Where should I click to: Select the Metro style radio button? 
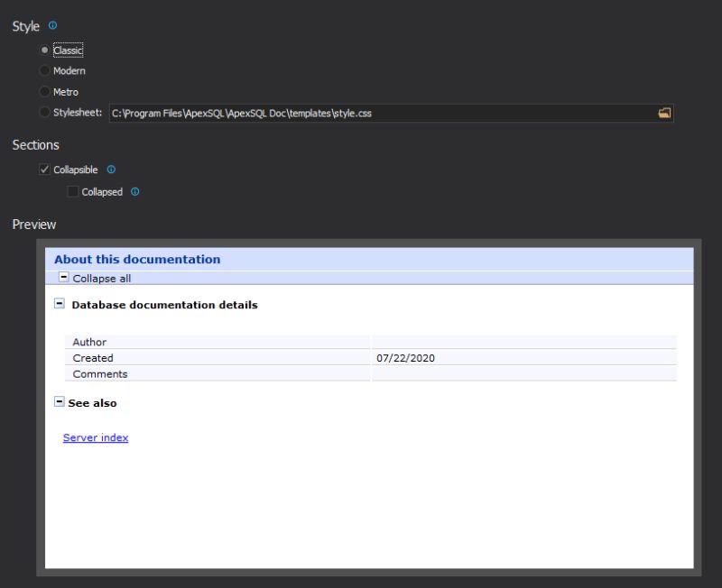pyautogui.click(x=42, y=91)
